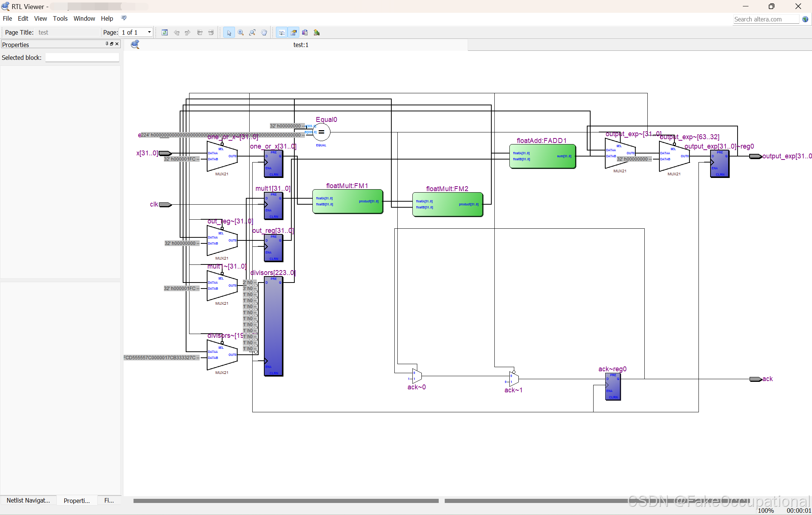
Task: Select the test:1 schematic tab
Action: click(301, 45)
